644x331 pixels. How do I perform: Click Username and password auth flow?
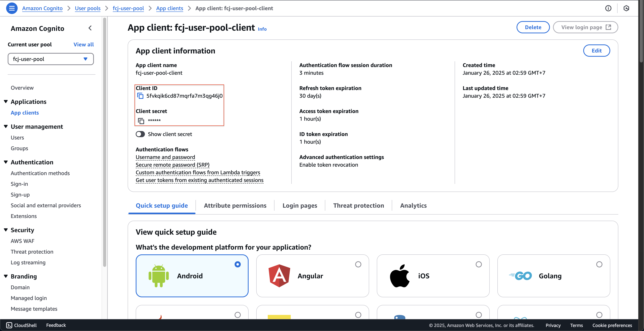(x=165, y=157)
